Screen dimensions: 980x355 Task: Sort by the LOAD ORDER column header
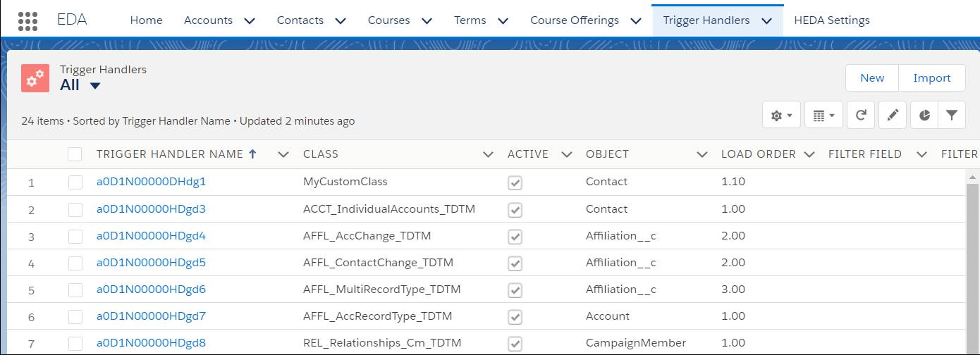click(758, 154)
